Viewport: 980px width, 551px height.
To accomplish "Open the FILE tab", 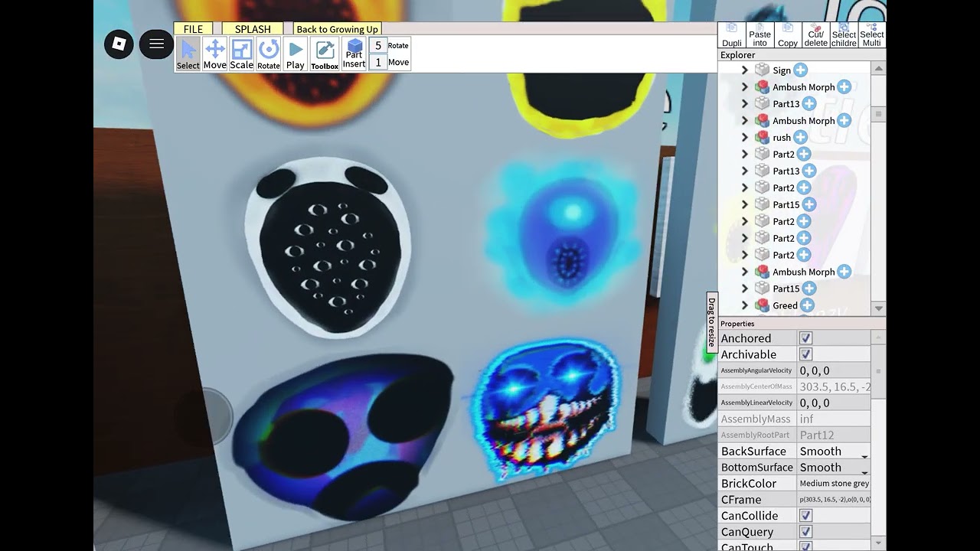I will 193,29.
